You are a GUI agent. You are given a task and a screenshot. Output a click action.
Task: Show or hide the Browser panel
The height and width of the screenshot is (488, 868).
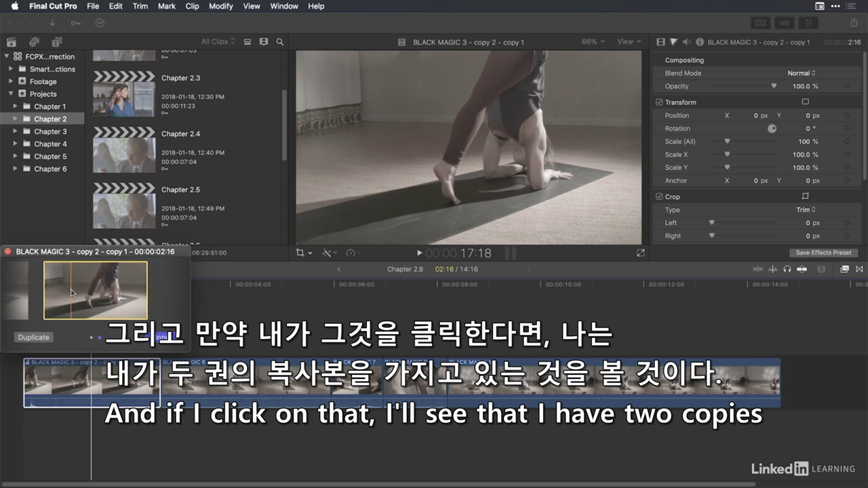tap(760, 23)
